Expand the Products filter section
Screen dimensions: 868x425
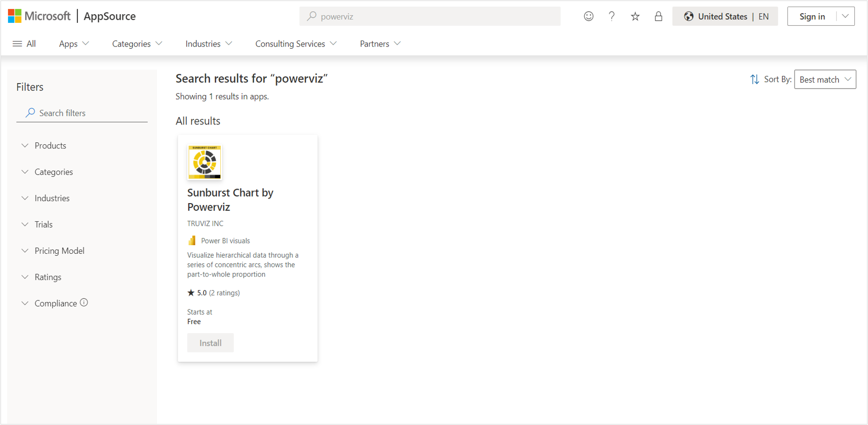click(x=50, y=145)
